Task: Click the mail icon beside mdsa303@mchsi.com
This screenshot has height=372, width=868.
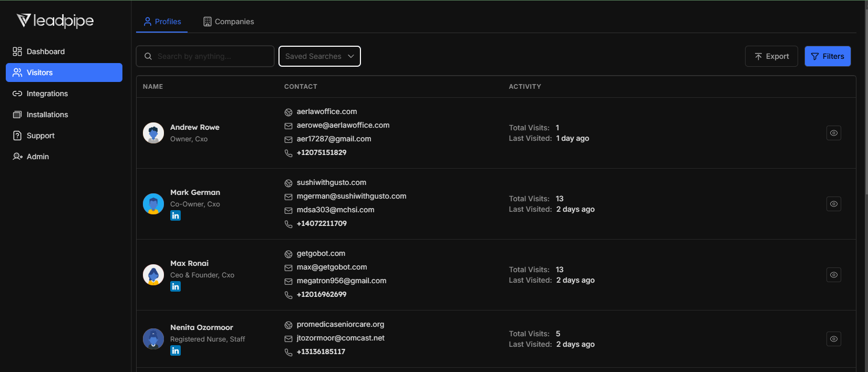Action: click(x=288, y=211)
